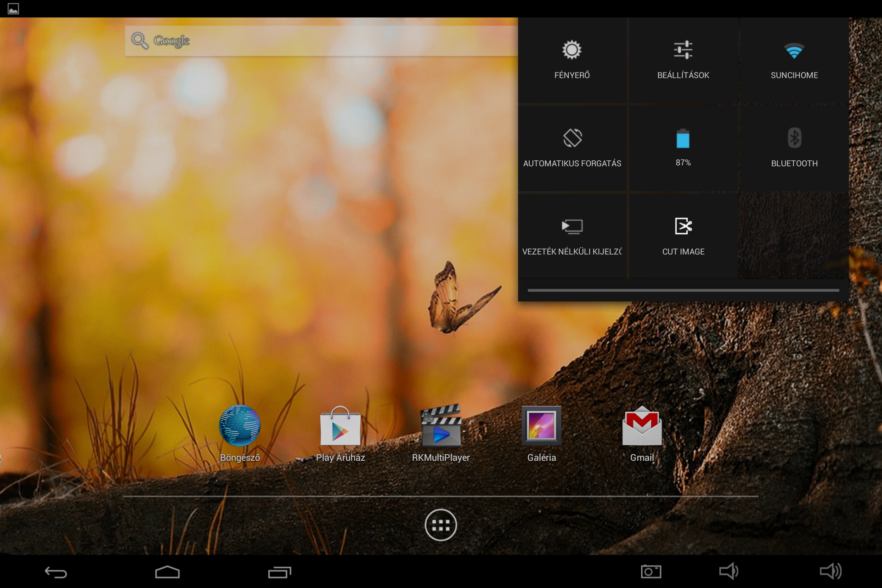
Task: Toggle Bluetooth quick setting tile
Action: pyautogui.click(x=794, y=148)
